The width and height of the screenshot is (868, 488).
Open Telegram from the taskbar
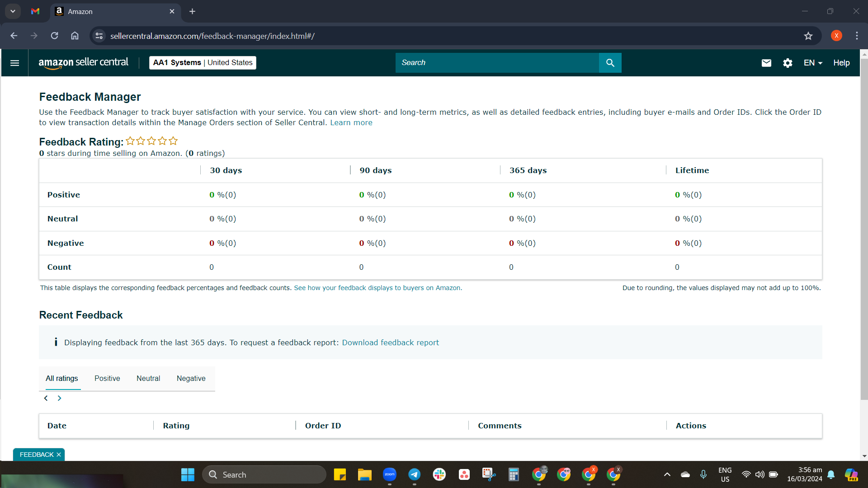(414, 474)
